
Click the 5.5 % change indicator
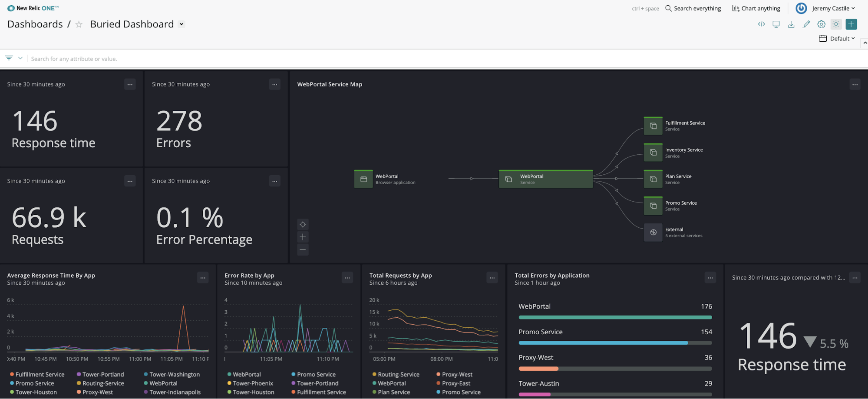[x=826, y=343]
